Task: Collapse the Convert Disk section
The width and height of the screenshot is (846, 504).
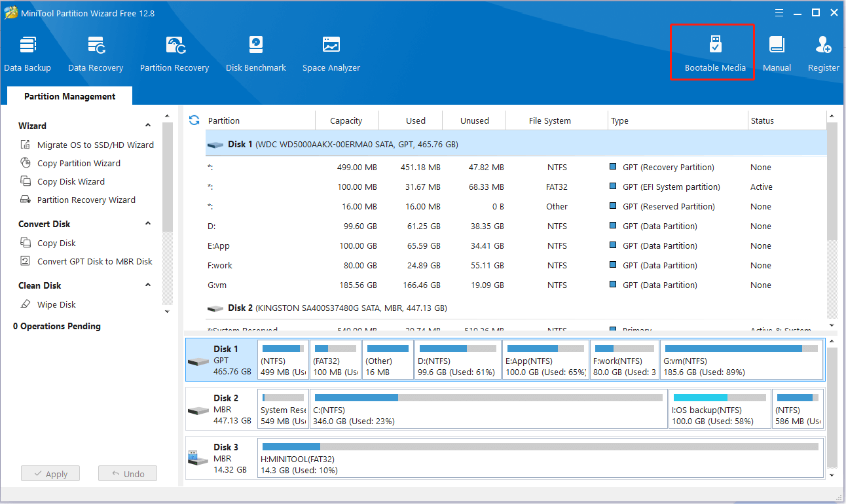Action: (x=148, y=224)
